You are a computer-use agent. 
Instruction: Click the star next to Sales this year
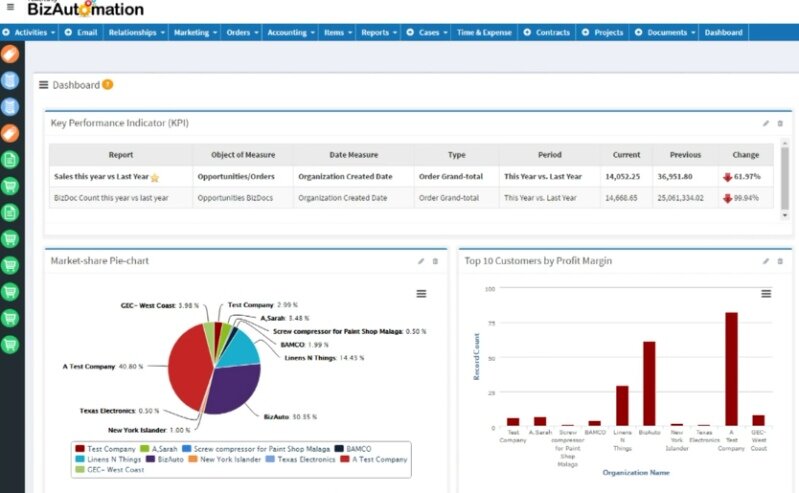pos(155,177)
